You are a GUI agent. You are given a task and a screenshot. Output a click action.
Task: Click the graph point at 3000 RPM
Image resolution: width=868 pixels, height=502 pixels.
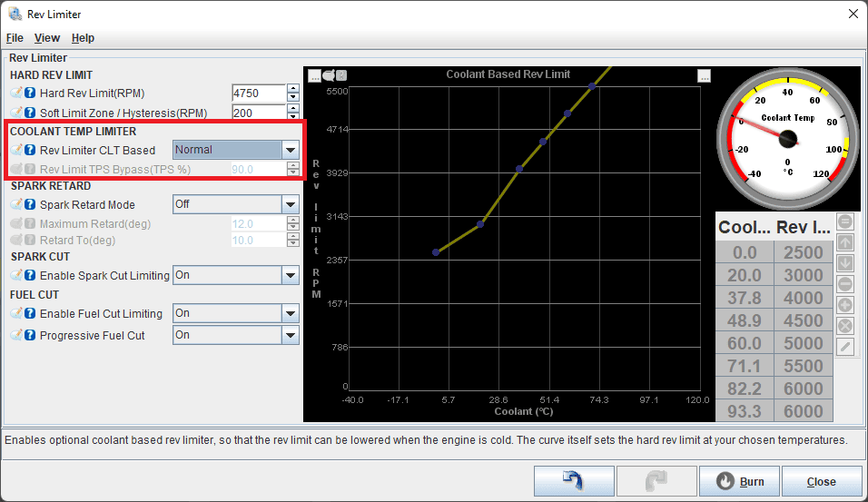click(x=480, y=224)
